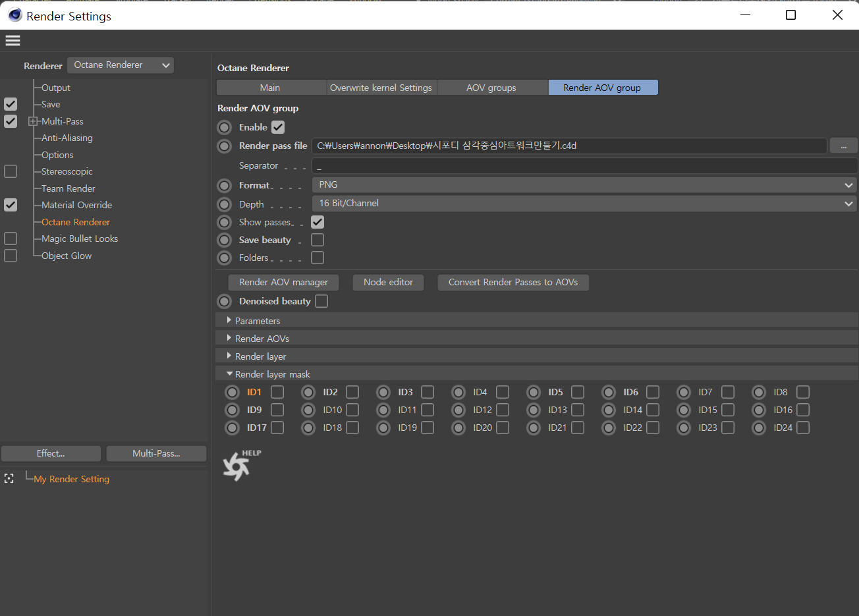Expand the Render AOVs section
Viewport: 859px width, 616px height.
point(262,339)
